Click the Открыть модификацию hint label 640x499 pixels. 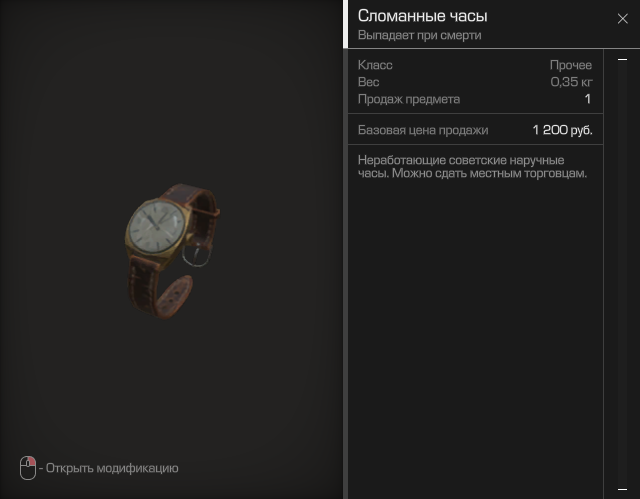(x=112, y=468)
